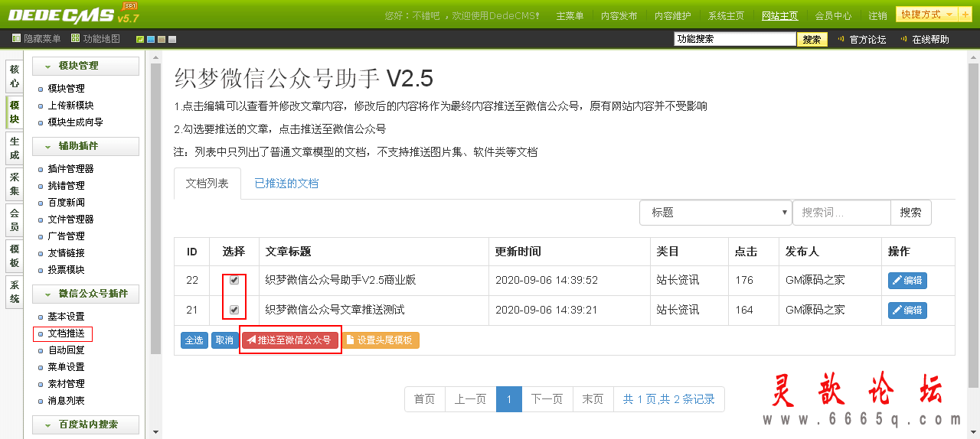980x439 pixels.
Task: Open the 会员中心 link
Action: click(833, 15)
